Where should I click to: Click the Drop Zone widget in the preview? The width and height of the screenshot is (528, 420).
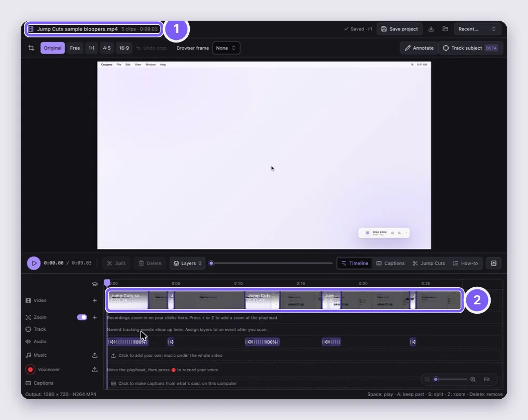pyautogui.click(x=384, y=233)
